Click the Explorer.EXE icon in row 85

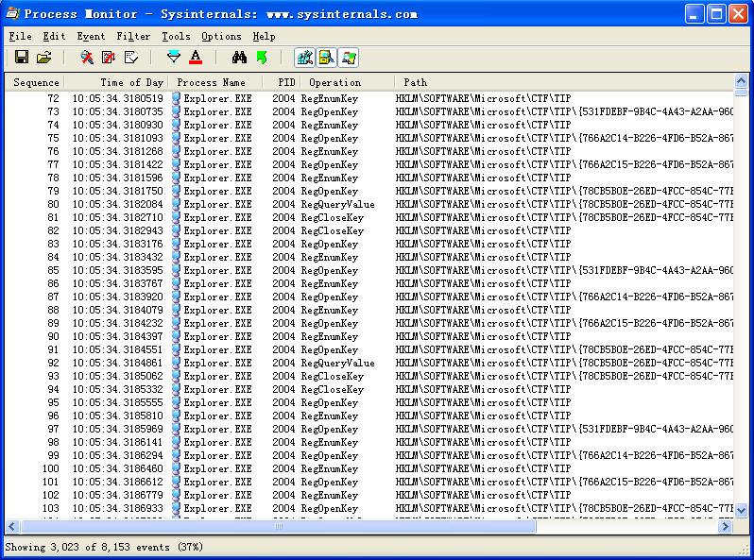(176, 271)
